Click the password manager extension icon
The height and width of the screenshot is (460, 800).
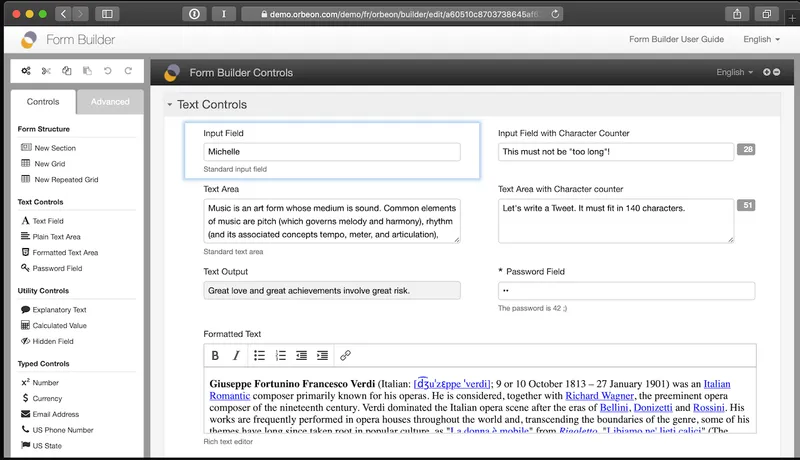(194, 14)
